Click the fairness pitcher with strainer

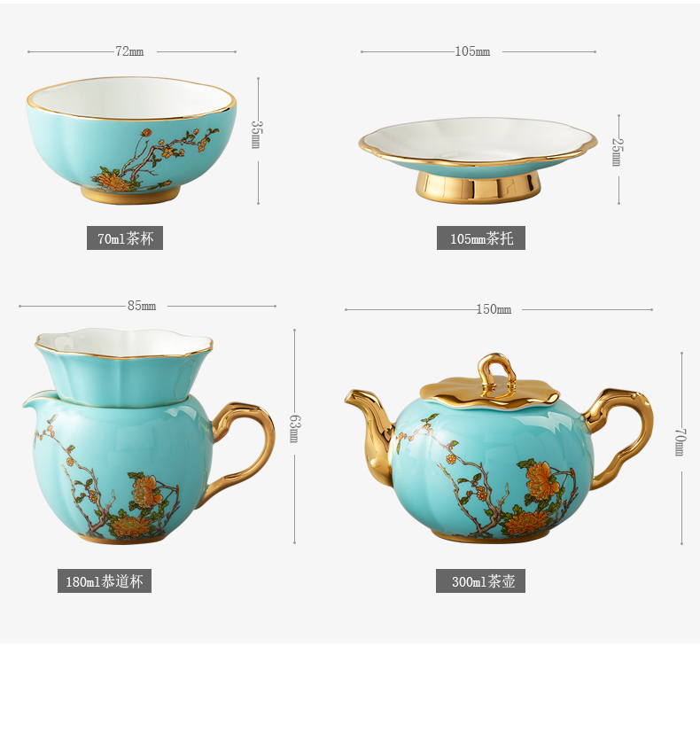click(148, 435)
